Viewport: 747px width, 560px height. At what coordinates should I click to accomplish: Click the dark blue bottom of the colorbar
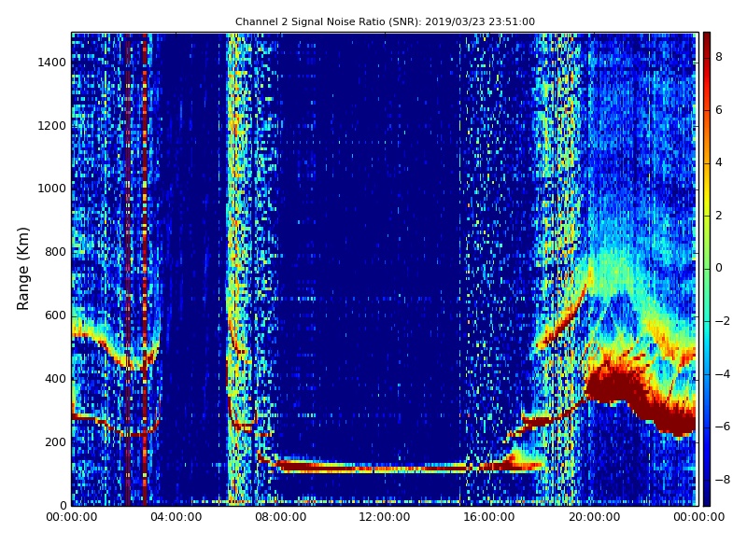[707, 496]
